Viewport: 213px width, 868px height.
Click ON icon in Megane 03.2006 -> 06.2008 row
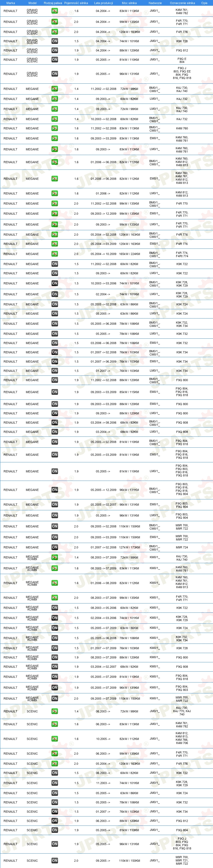pos(54,343)
